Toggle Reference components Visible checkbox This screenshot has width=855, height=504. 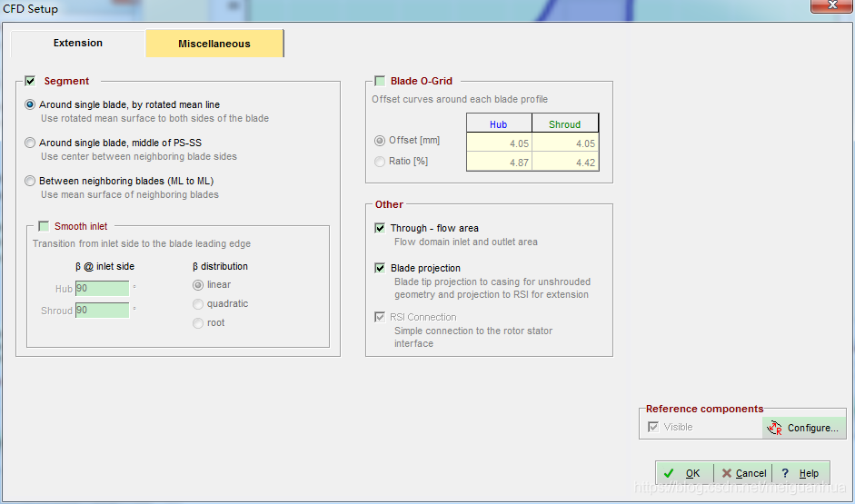point(652,427)
